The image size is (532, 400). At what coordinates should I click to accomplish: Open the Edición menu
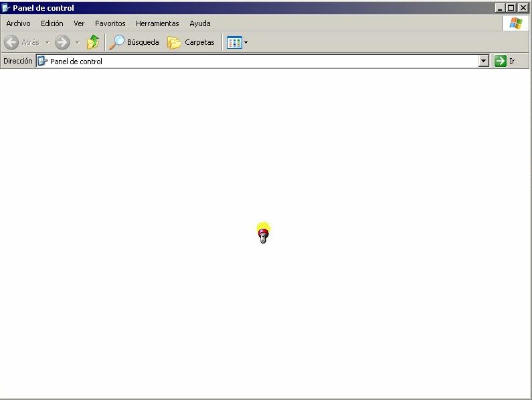coord(52,23)
